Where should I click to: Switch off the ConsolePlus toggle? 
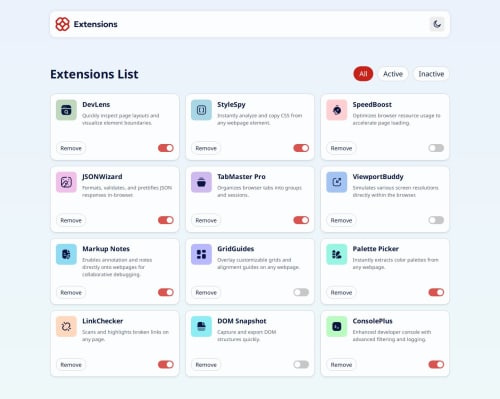pyautogui.click(x=436, y=364)
